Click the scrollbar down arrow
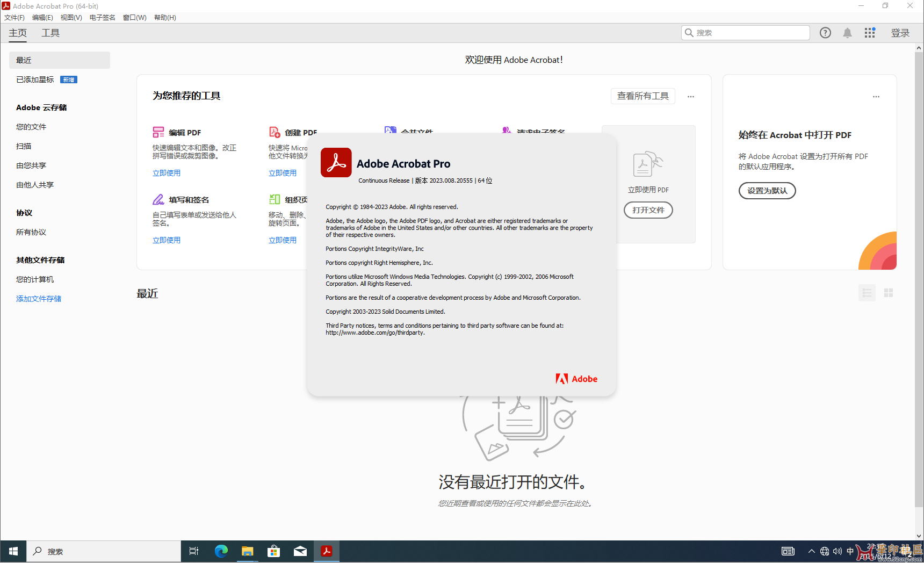The image size is (924, 563). [x=919, y=536]
